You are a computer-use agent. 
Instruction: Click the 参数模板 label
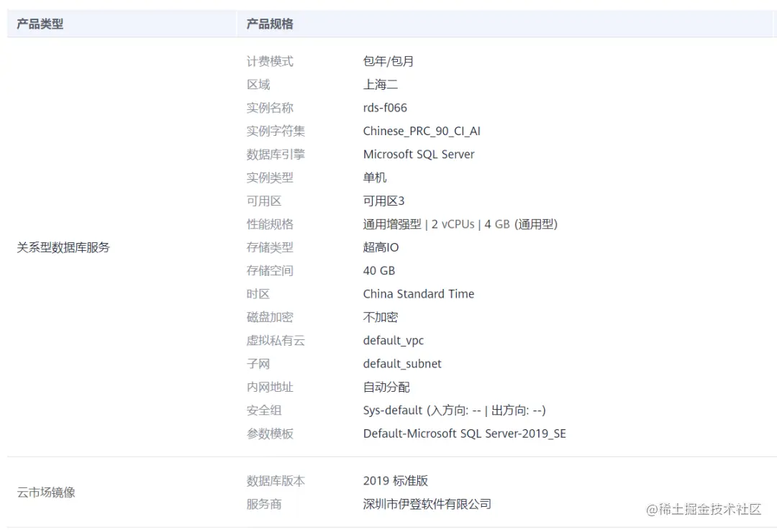click(270, 434)
